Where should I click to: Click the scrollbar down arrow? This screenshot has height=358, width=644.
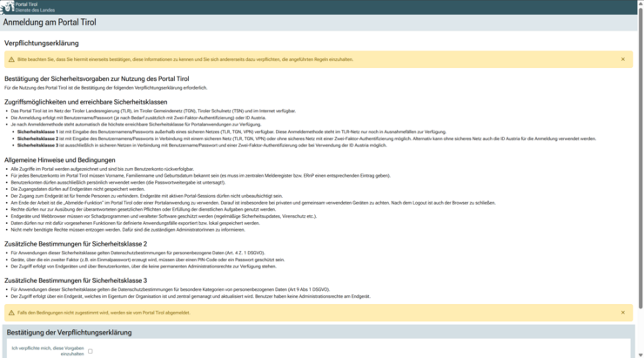click(641, 355)
